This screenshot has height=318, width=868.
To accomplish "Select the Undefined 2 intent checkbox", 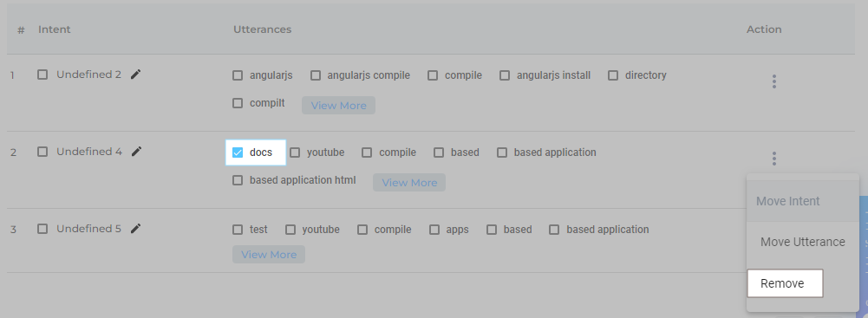I will (x=42, y=75).
